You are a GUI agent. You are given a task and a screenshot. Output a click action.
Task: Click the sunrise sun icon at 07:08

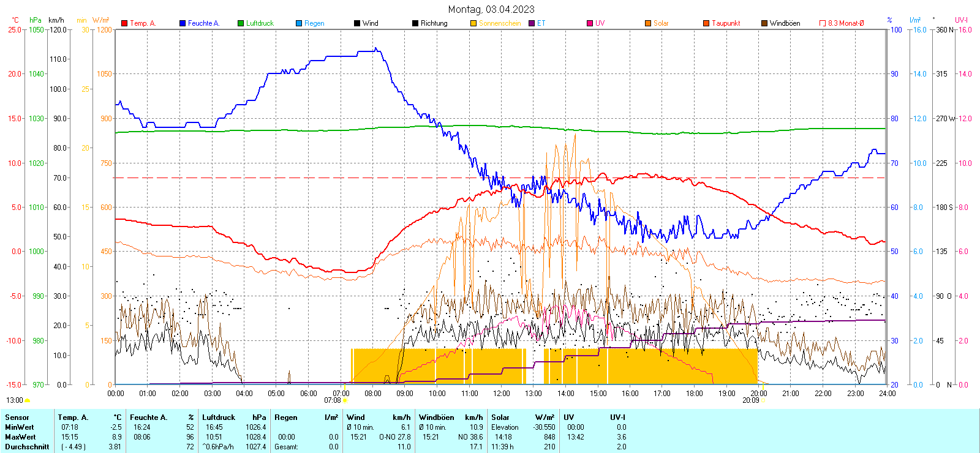345,400
